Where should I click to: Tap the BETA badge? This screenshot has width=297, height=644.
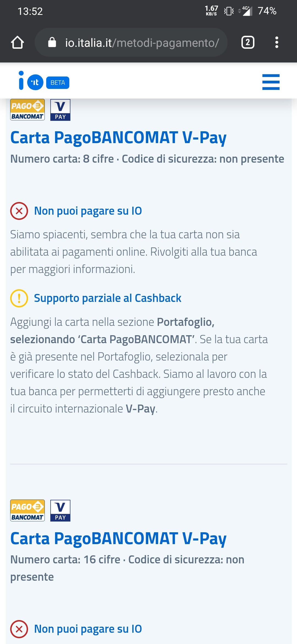[58, 83]
